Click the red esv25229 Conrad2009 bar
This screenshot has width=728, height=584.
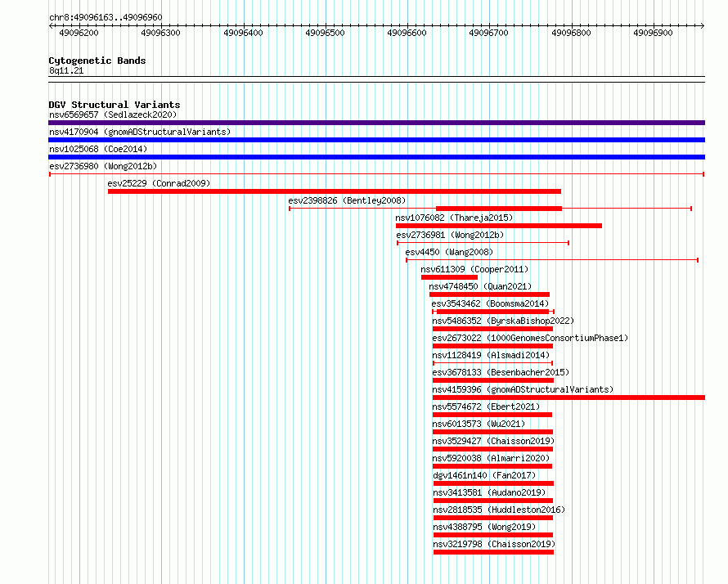(335, 191)
